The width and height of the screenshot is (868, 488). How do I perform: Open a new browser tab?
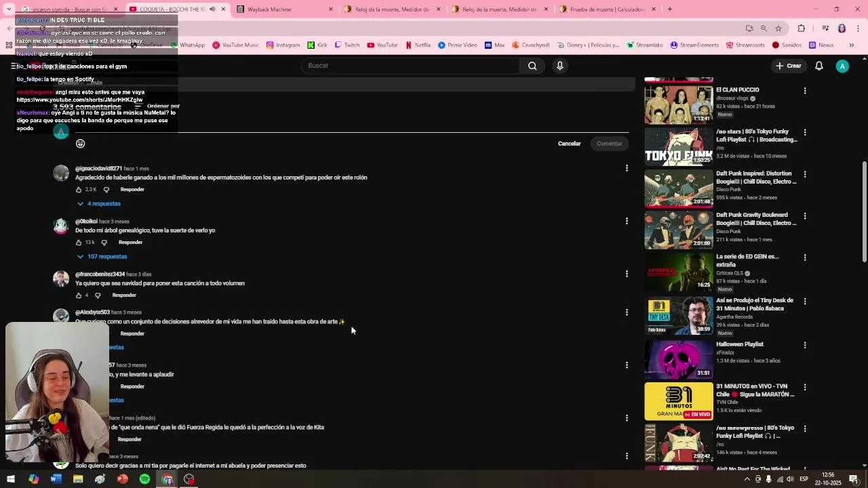[670, 9]
